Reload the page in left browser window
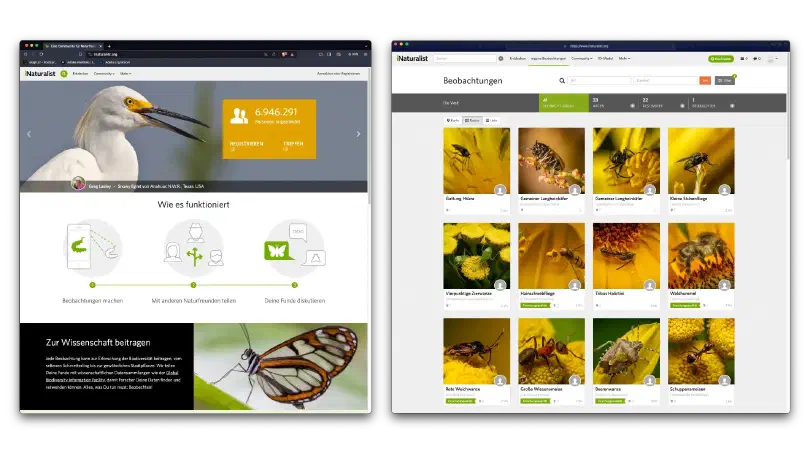 (x=41, y=54)
